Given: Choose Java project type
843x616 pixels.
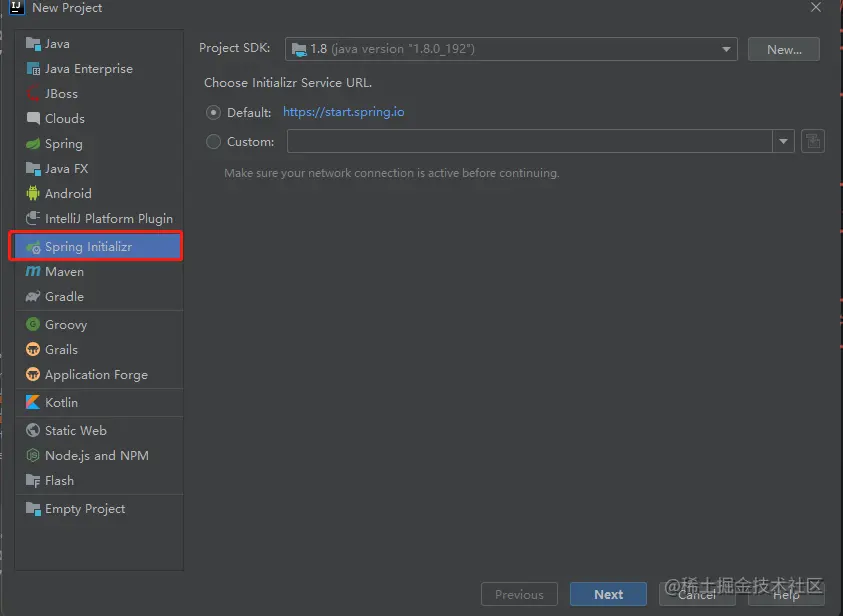Looking at the screenshot, I should tap(99, 44).
